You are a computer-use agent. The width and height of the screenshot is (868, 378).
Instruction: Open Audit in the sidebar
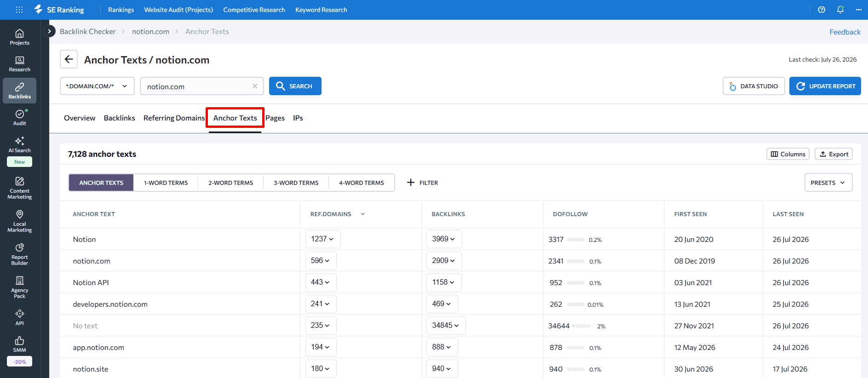click(19, 118)
